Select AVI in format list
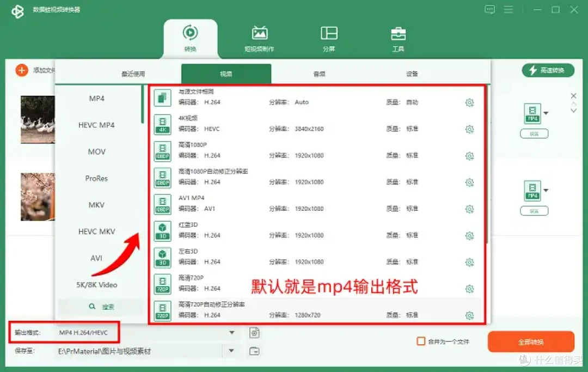The image size is (588, 372). coord(96,258)
